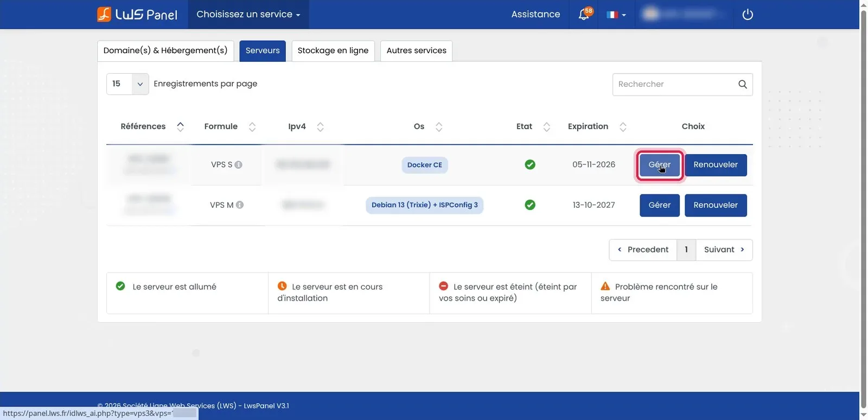Click the VPS S info icon
Viewport: 868px width, 420px height.
[238, 164]
